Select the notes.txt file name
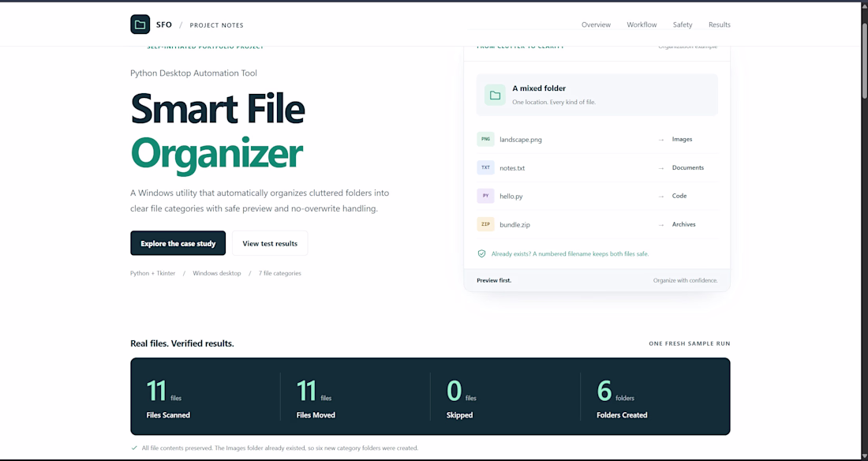Viewport: 868px width, 461px height. coord(512,168)
